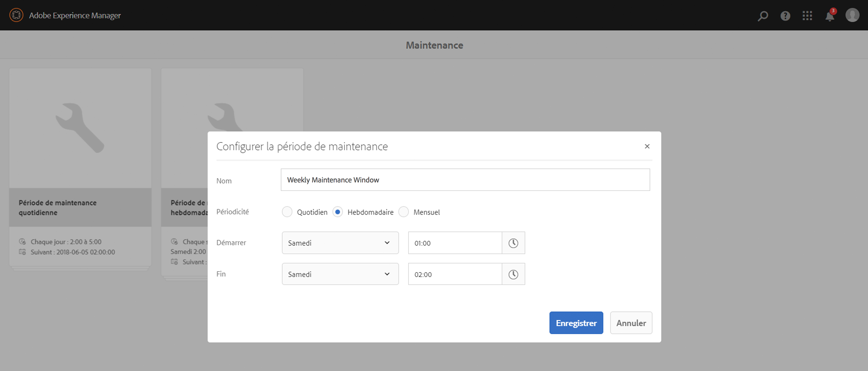This screenshot has width=868, height=371.
Task: Click the Annuler button
Action: pos(631,323)
